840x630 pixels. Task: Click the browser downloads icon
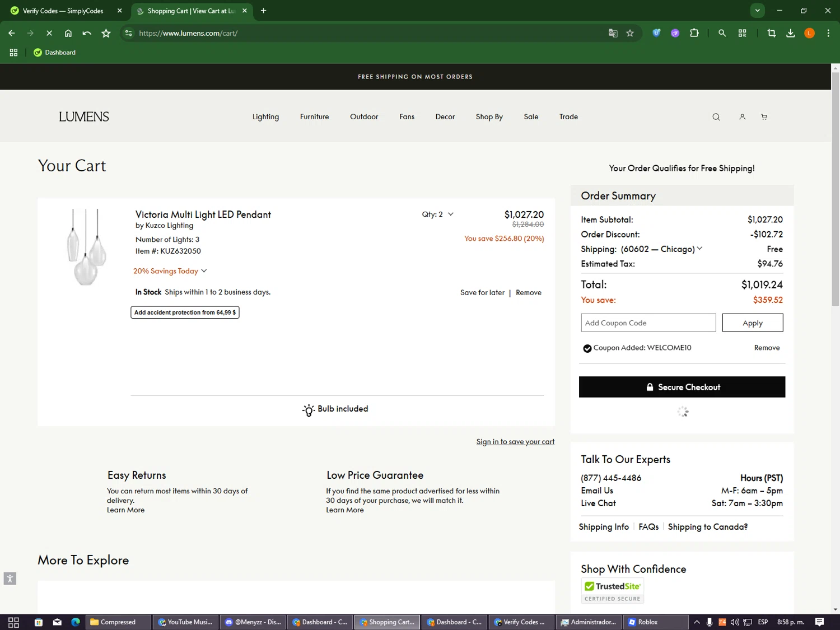click(790, 33)
